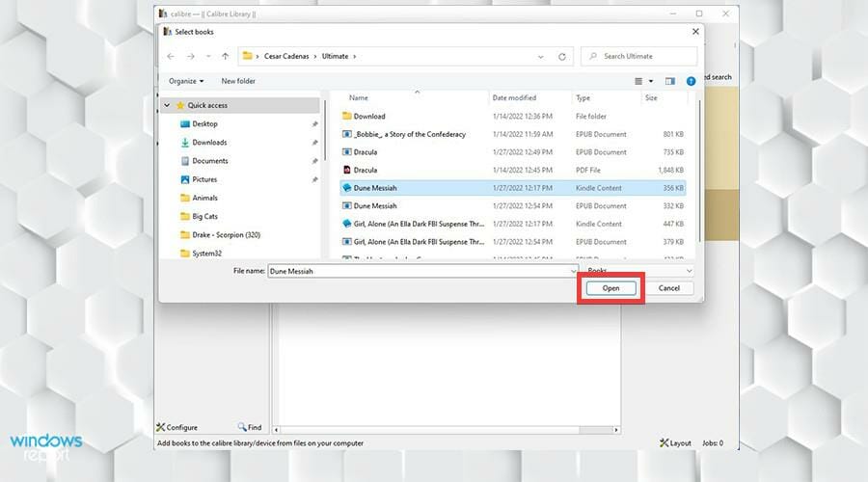This screenshot has height=482, width=868.
Task: Click Jobs: 0 in calibre status bar
Action: (x=713, y=442)
